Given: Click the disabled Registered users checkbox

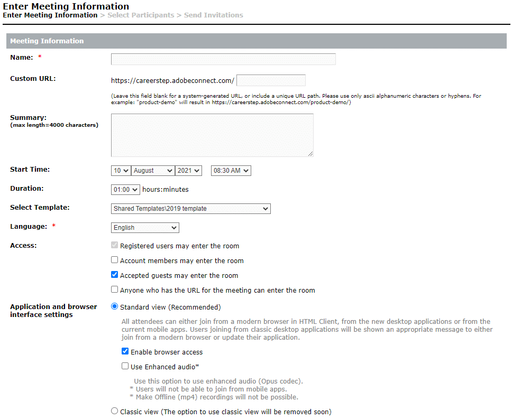Looking at the screenshot, I should 114,245.
